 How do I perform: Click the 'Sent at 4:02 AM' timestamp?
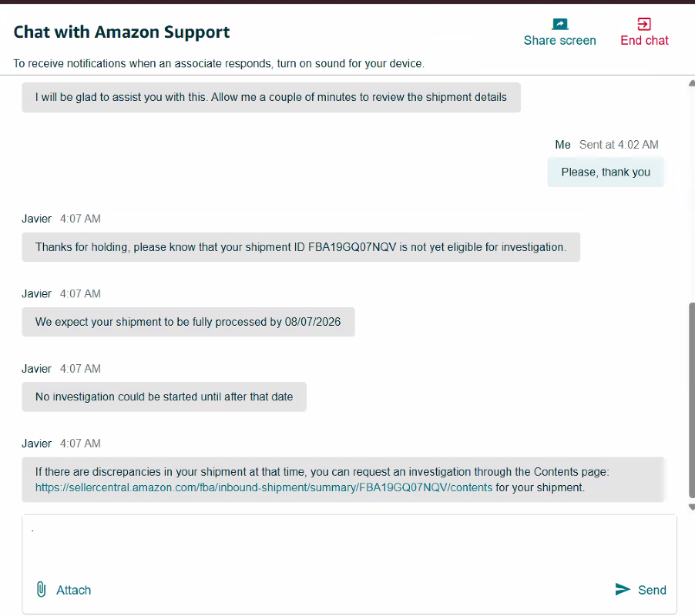[x=619, y=145]
